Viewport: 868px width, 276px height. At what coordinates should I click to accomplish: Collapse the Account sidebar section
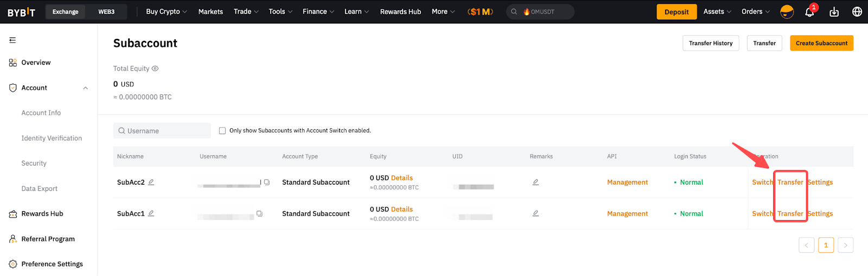tap(85, 88)
